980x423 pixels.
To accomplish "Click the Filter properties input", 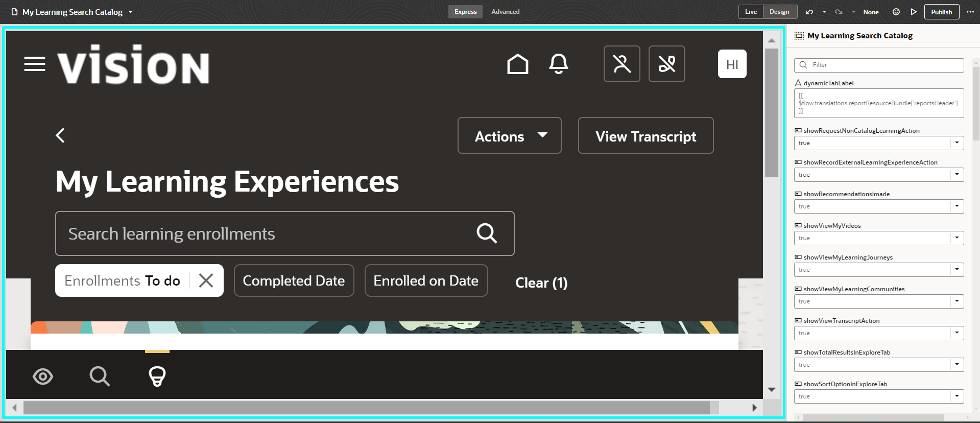I will pyautogui.click(x=879, y=65).
